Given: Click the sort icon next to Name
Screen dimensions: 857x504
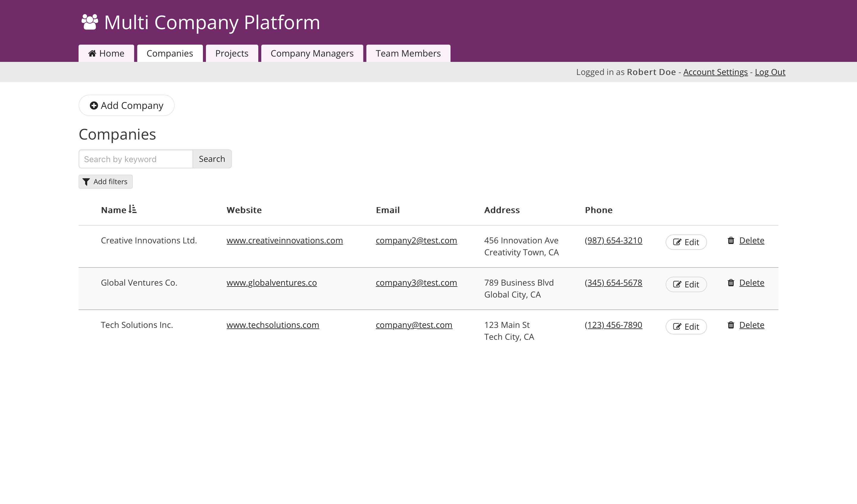Looking at the screenshot, I should pyautogui.click(x=133, y=209).
